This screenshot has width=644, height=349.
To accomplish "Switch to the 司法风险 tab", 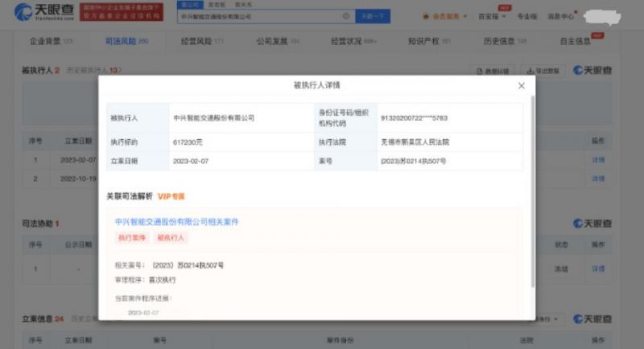I will (x=126, y=41).
